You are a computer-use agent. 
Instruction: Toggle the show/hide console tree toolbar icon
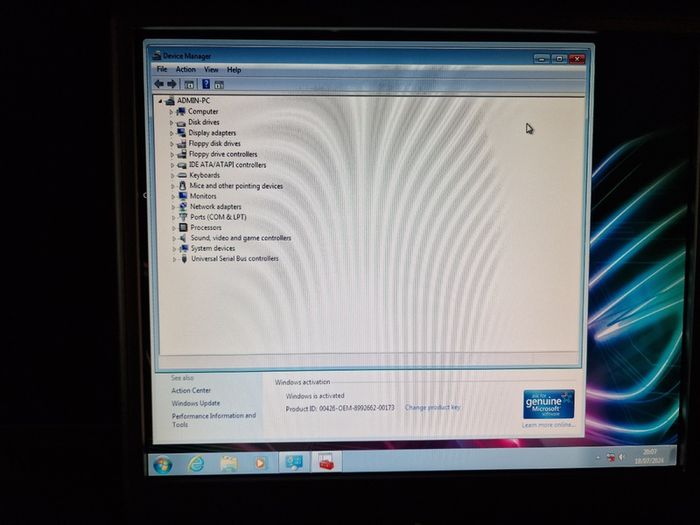point(189,84)
